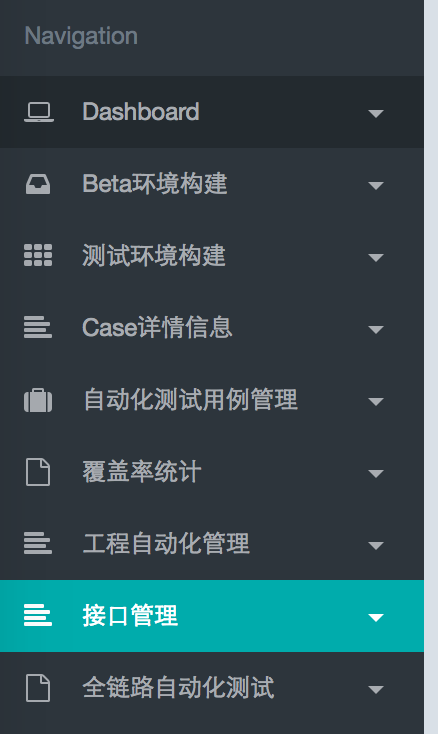The height and width of the screenshot is (734, 438).
Task: Select the 工程自动化管理 menu label
Action: tap(166, 544)
